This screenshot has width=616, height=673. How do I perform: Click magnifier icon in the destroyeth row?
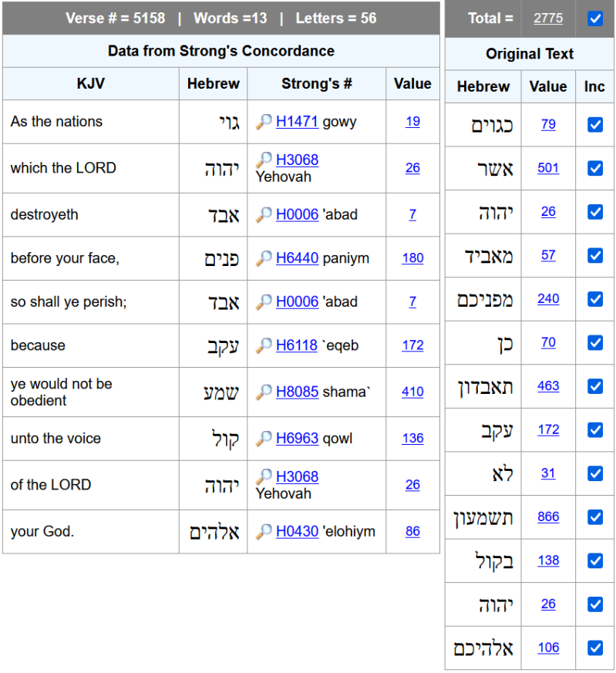264,214
